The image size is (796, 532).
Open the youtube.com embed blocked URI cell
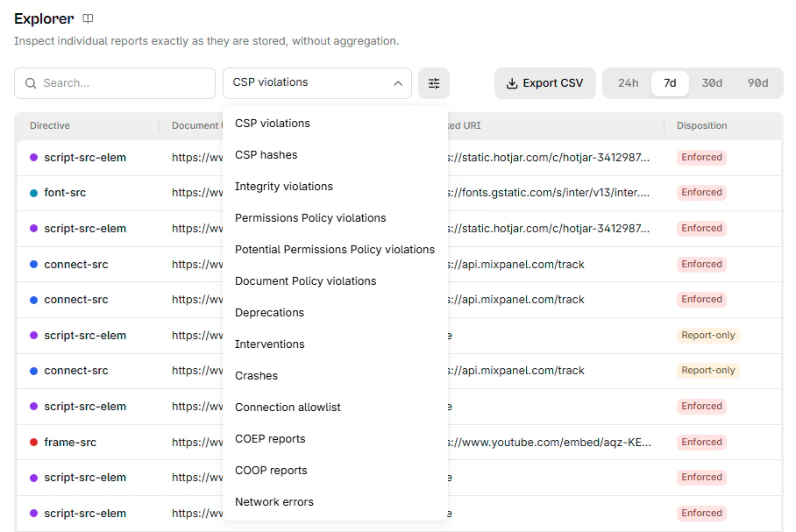click(550, 442)
